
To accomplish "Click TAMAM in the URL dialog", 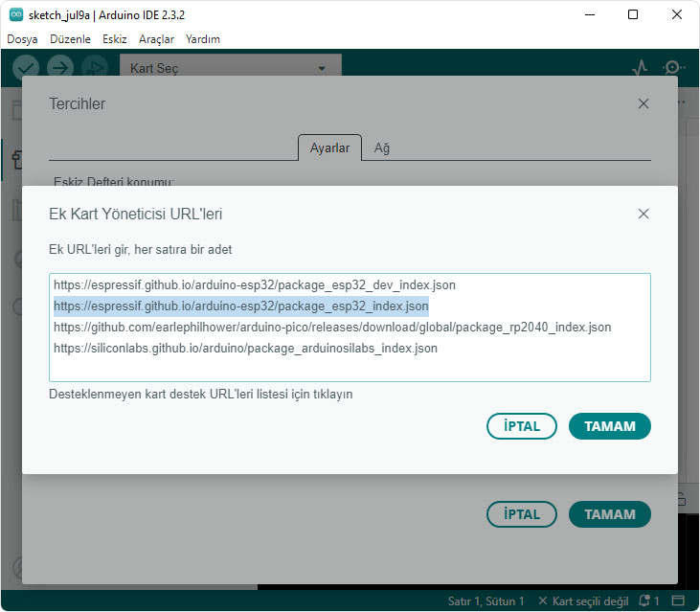I will point(610,426).
